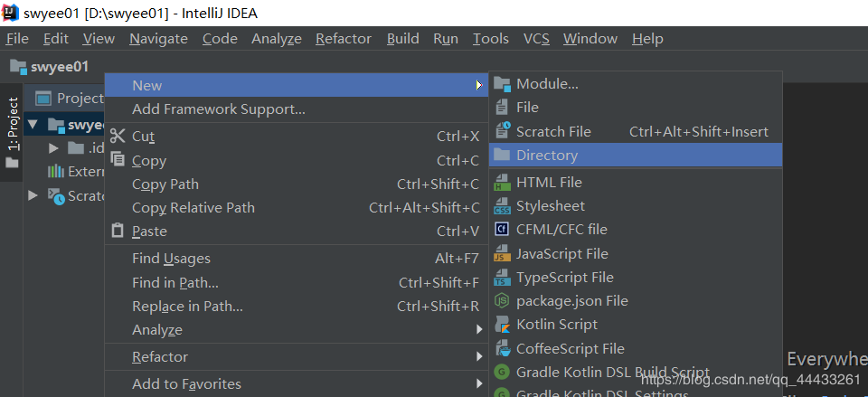Collapse the swyee01 project tree node
The height and width of the screenshot is (397, 868).
pyautogui.click(x=33, y=125)
